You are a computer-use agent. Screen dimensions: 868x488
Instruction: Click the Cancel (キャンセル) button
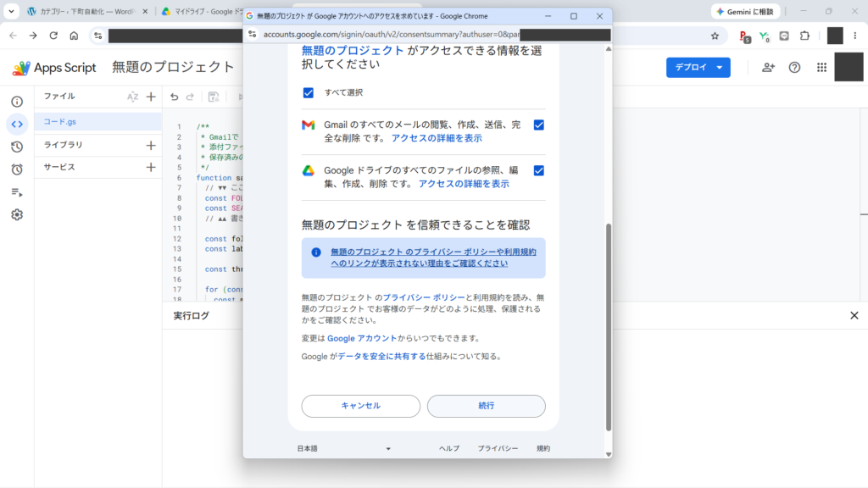(x=361, y=406)
